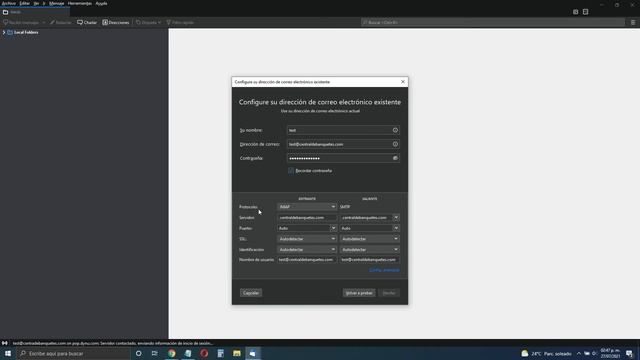The height and width of the screenshot is (360, 640).
Task: Click the Thunderbird taskbar icon
Action: [x=253, y=353]
